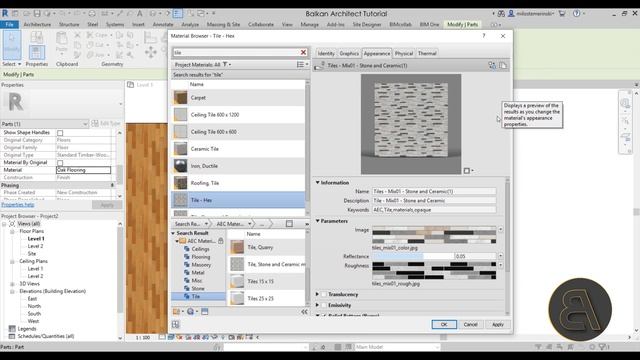Click the Keywords text field
The height and width of the screenshot is (360, 640).
tap(434, 210)
